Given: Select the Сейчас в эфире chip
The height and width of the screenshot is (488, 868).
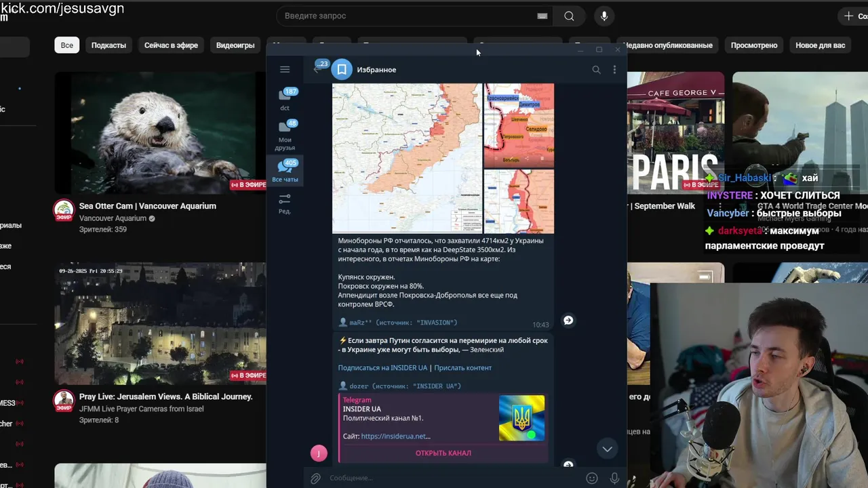Looking at the screenshot, I should coord(171,45).
